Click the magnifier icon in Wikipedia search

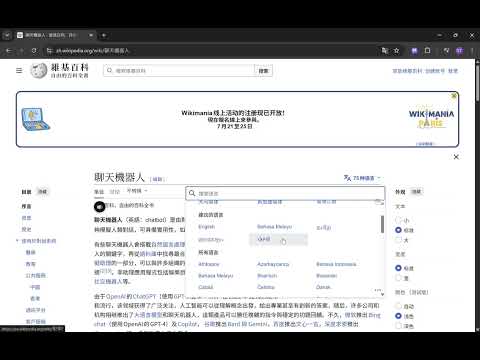109,70
